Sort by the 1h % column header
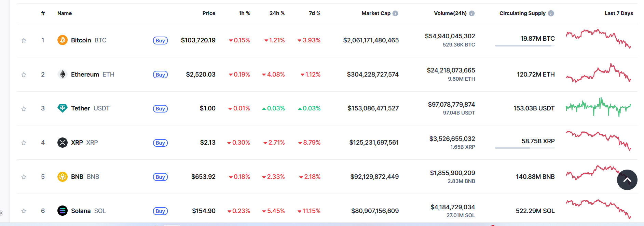 (x=244, y=13)
